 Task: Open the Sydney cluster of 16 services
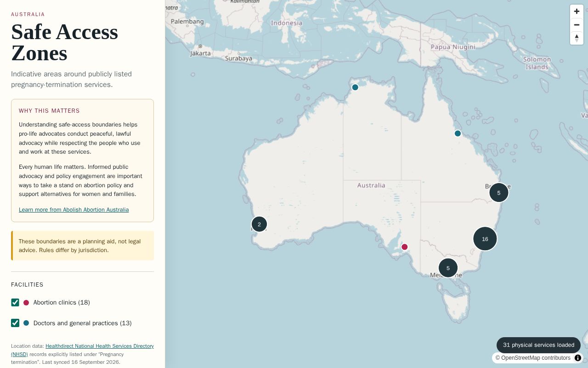tap(485, 239)
